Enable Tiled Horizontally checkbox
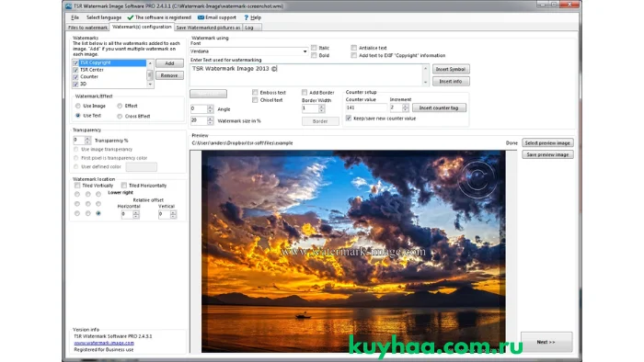The image size is (644, 362). [x=123, y=186]
